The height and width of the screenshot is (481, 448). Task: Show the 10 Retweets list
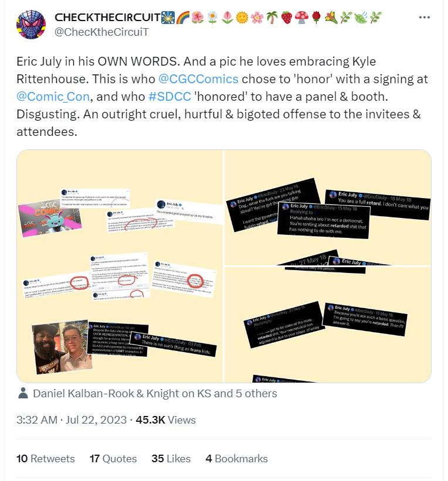pos(46,459)
